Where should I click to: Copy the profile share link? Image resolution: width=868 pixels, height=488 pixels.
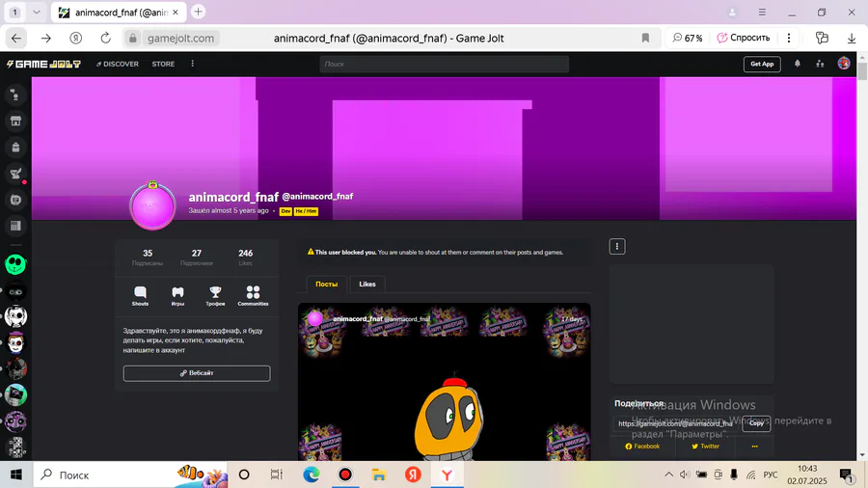pyautogui.click(x=756, y=423)
